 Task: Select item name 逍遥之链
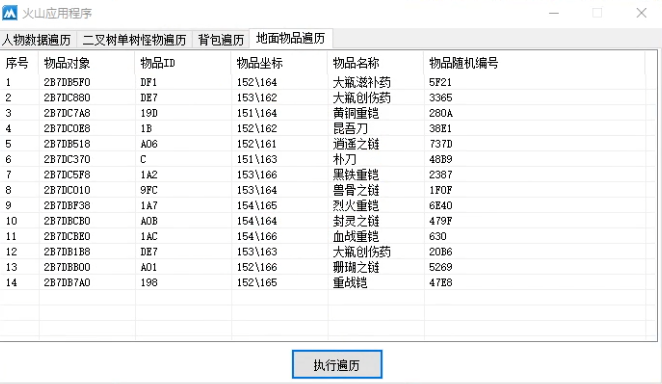coord(356,144)
